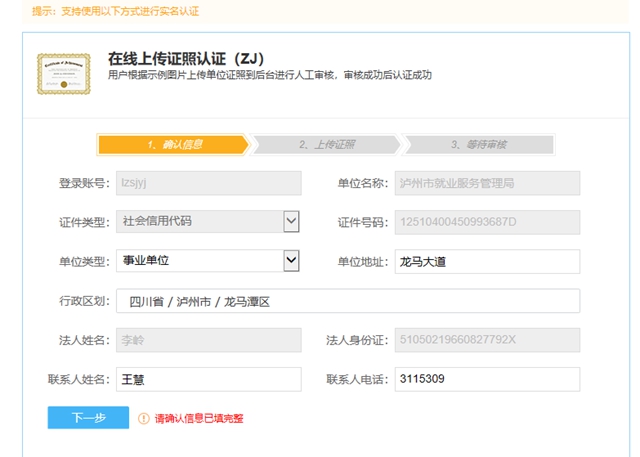Click the 联系人姓名 label

tap(79, 379)
